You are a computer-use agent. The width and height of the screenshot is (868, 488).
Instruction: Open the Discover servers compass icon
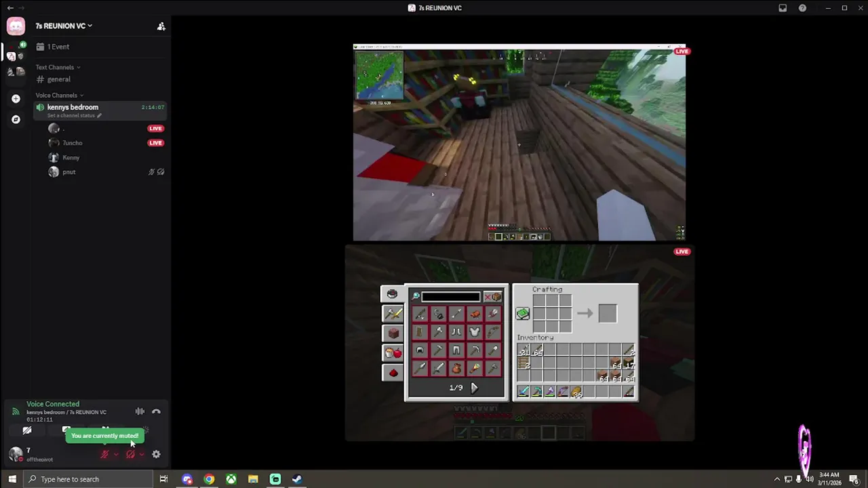click(x=16, y=119)
